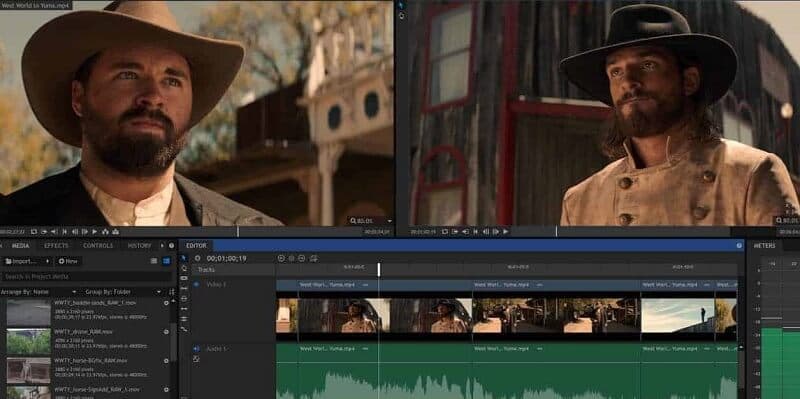
Task: Open the Editor panel help icon
Action: 739,245
